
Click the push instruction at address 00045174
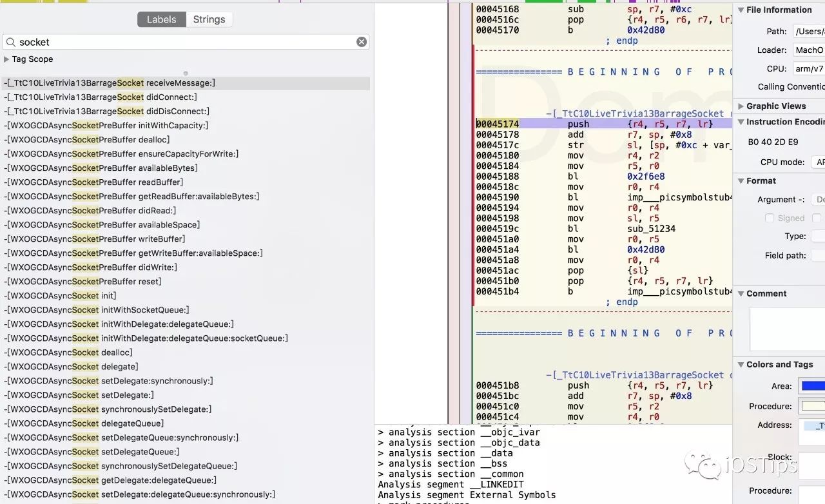tap(603, 124)
